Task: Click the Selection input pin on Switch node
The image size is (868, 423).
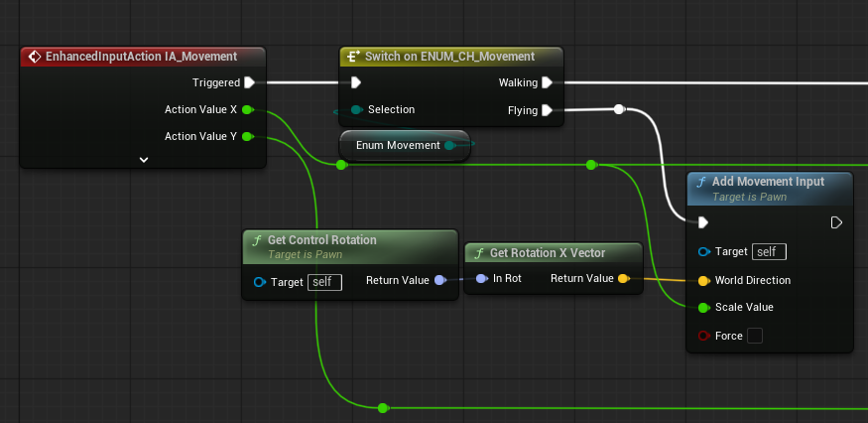Action: tap(356, 109)
